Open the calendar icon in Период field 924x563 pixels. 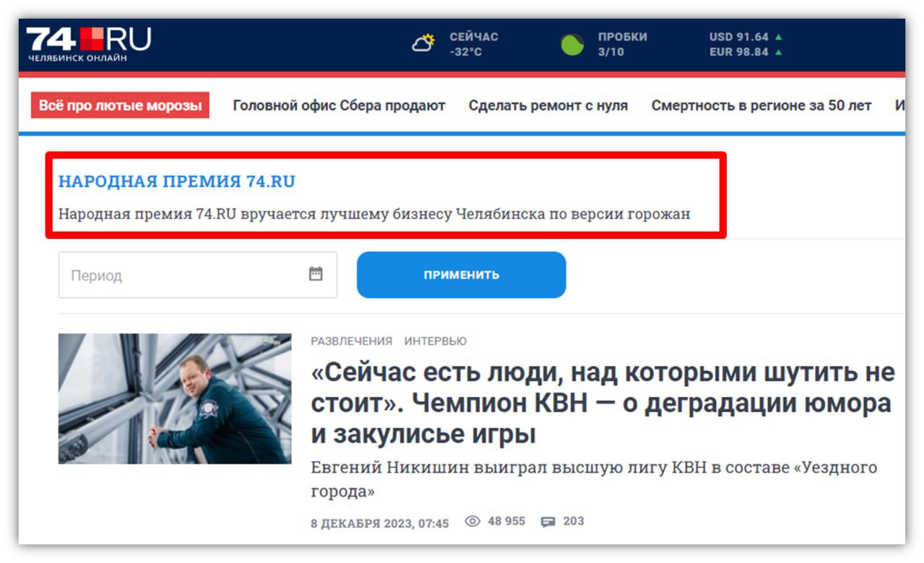click(x=315, y=274)
